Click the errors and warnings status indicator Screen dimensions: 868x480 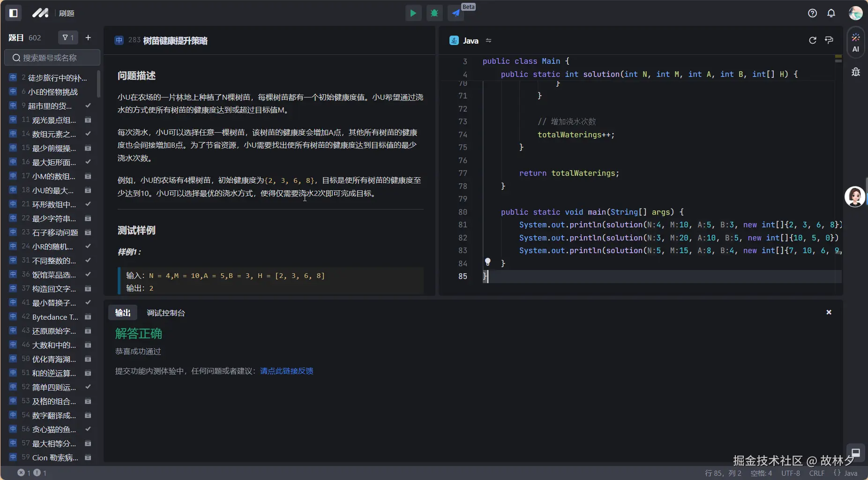[x=32, y=472]
